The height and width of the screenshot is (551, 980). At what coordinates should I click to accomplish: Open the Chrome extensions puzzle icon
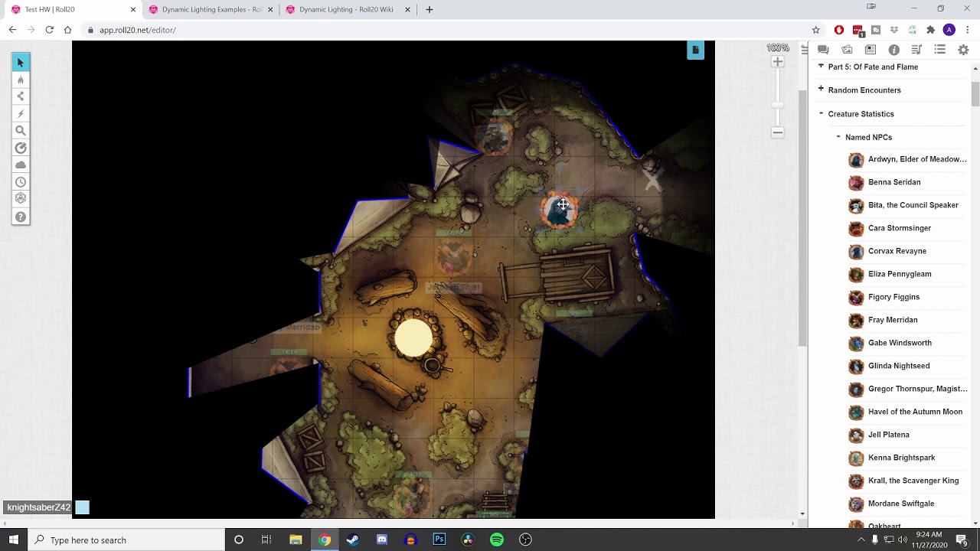tap(930, 30)
